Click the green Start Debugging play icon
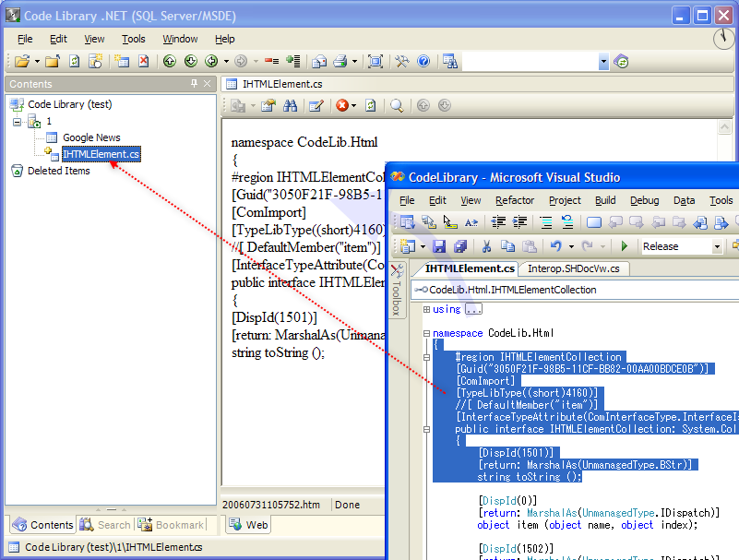The height and width of the screenshot is (560, 739). (x=625, y=246)
